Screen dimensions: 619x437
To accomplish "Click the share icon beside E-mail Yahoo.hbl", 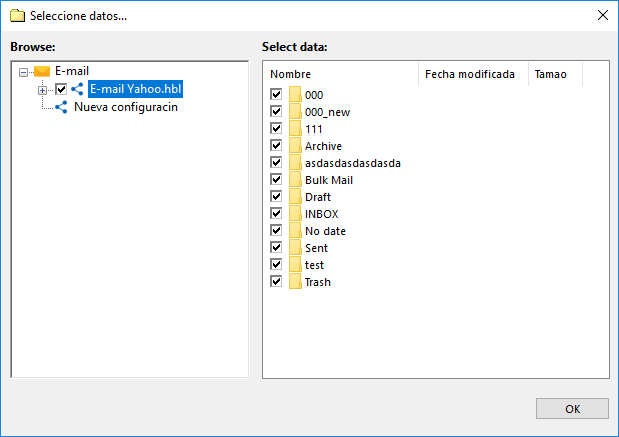I will click(77, 89).
